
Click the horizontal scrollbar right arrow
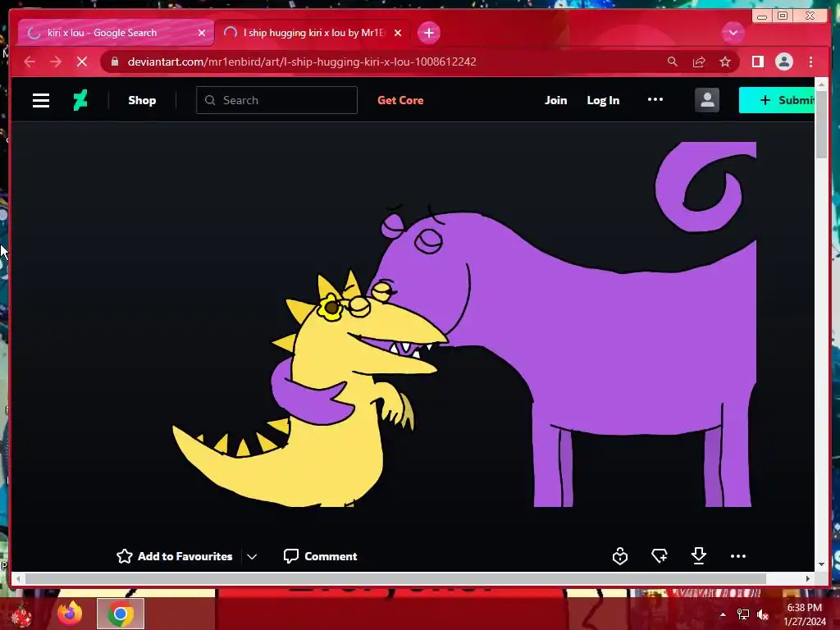[808, 578]
